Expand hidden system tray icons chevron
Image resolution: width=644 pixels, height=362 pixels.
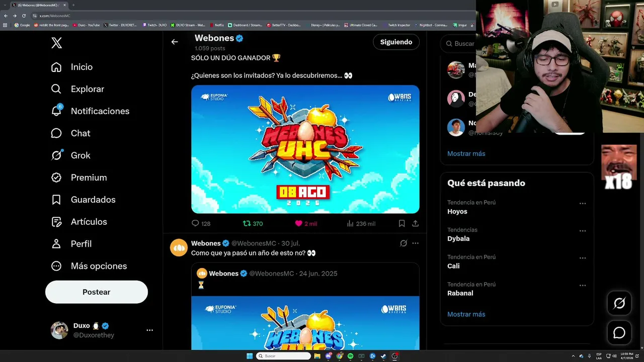pos(573,356)
